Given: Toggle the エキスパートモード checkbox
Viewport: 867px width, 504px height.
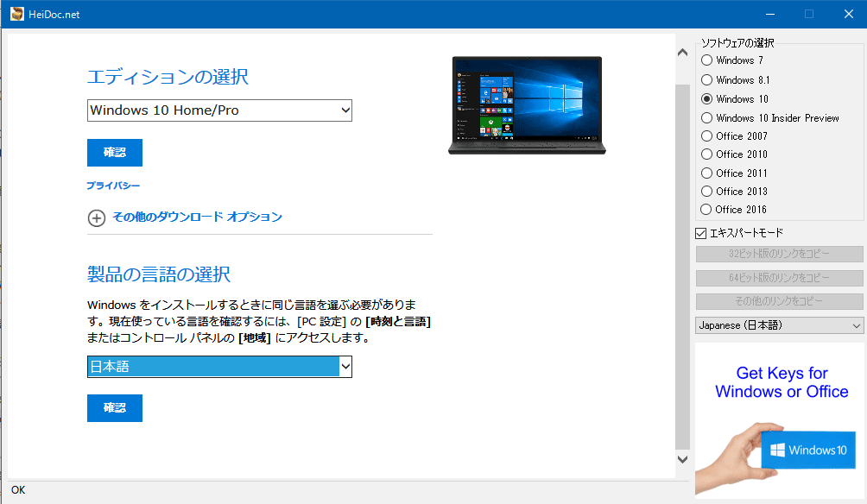Looking at the screenshot, I should coord(701,233).
